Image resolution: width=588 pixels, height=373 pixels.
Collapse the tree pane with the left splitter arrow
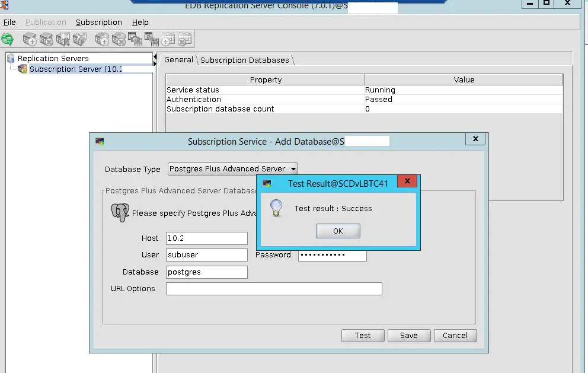(x=155, y=57)
